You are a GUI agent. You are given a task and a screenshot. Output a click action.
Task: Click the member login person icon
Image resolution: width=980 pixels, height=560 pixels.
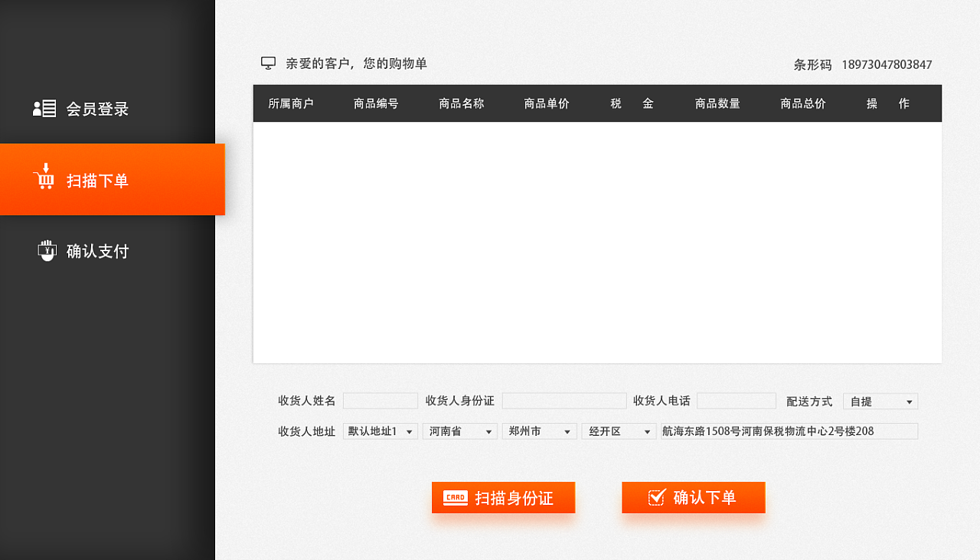tap(44, 108)
